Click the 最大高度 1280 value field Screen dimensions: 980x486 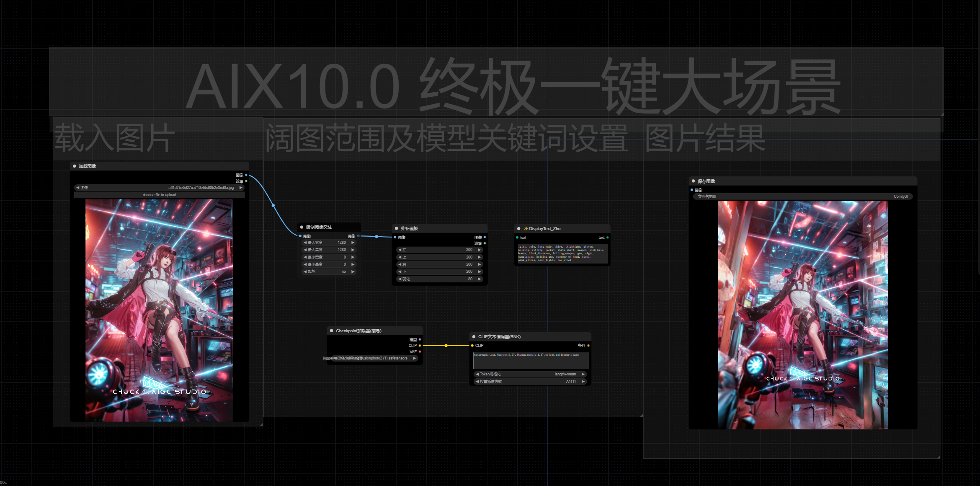tap(329, 250)
